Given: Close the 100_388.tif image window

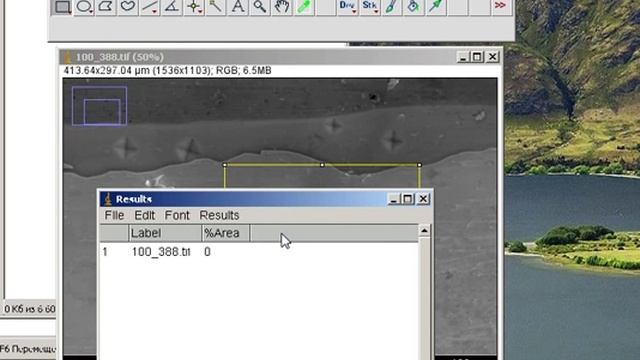Looking at the screenshot, I should tap(493, 57).
